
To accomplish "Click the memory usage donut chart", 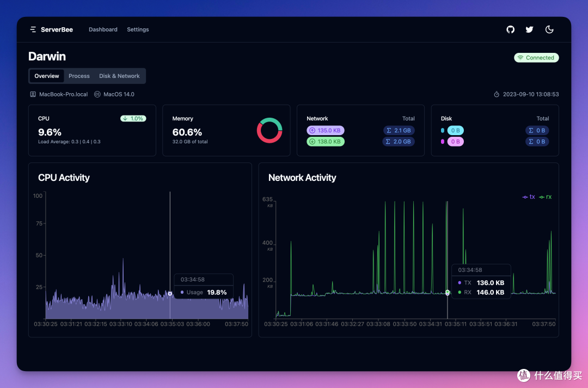I will pyautogui.click(x=269, y=130).
